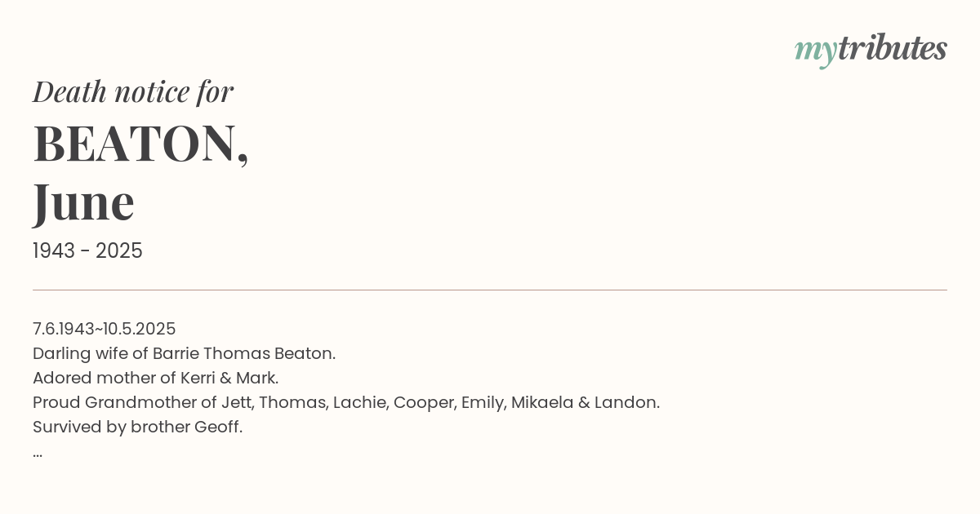Click the "Adored mother of" text
The image size is (980, 514).
click(101, 378)
